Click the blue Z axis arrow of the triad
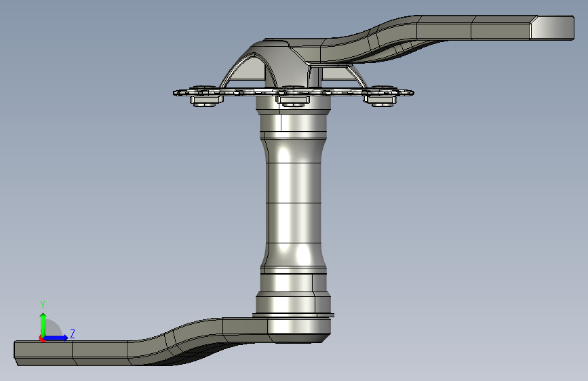 pyautogui.click(x=56, y=338)
